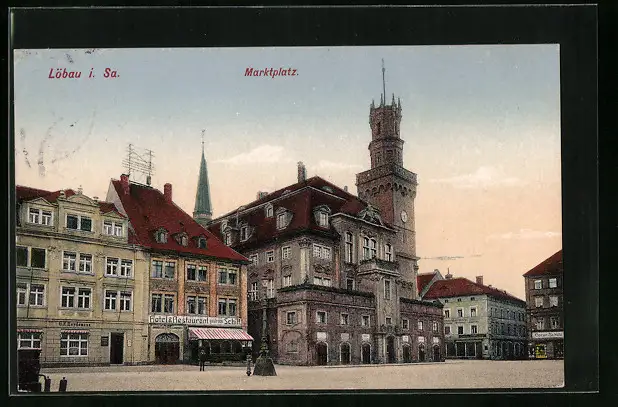Screen dimensions: 618x407
Task: Click the arched ground-floor entrance of the town hall
Action: pos(321,353)
